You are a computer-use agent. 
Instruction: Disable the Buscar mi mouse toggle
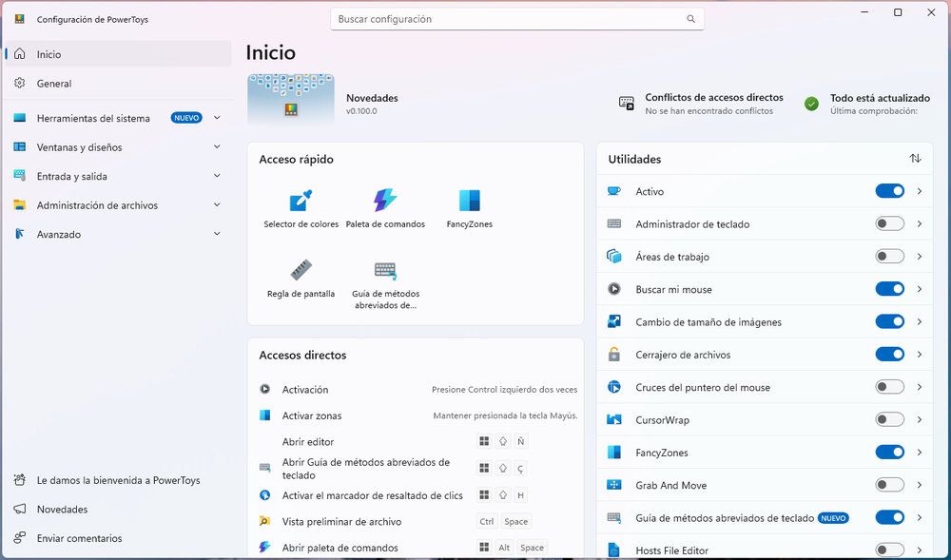[890, 289]
